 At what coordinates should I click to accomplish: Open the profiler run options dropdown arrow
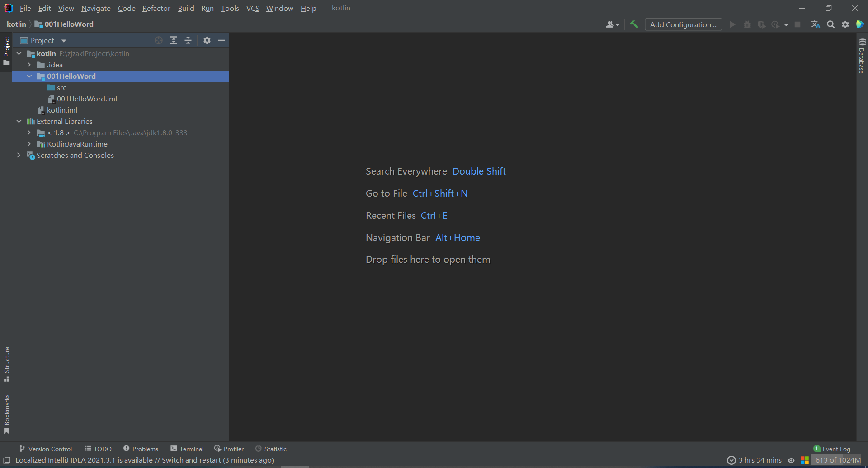tap(786, 25)
